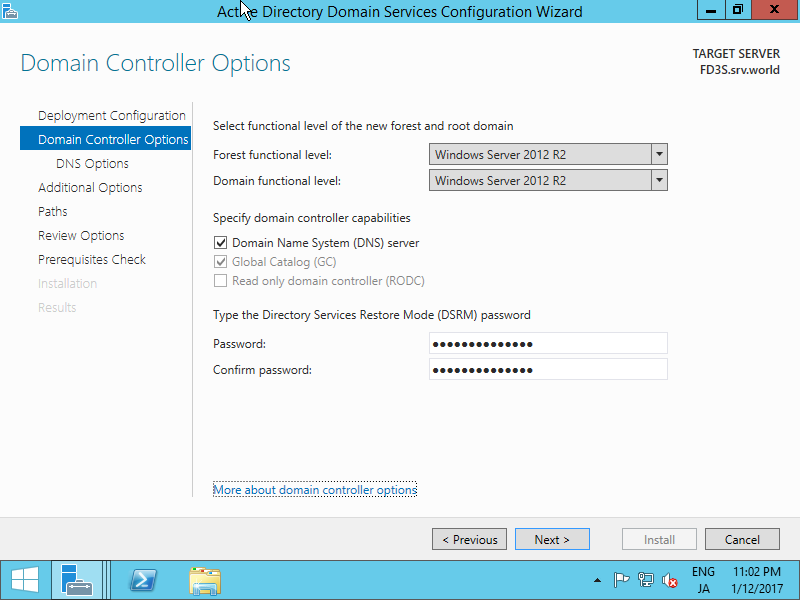Cancel the configuration wizard
This screenshot has height=600, width=800.
coord(742,539)
